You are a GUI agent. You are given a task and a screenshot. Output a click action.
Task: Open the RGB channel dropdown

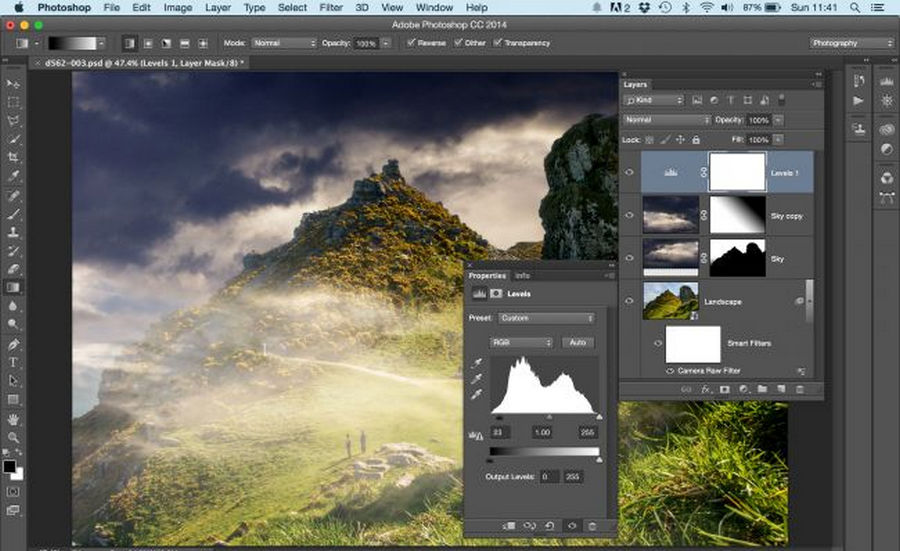coord(521,343)
